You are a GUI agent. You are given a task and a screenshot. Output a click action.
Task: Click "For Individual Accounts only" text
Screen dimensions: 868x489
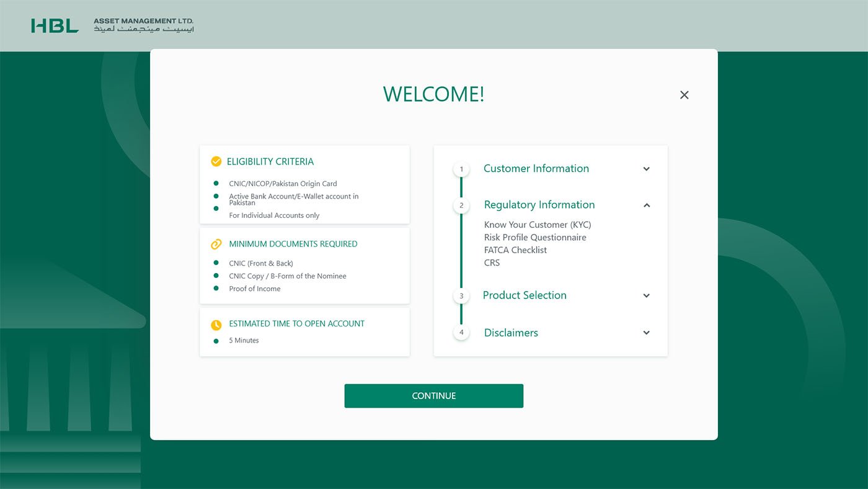click(274, 215)
